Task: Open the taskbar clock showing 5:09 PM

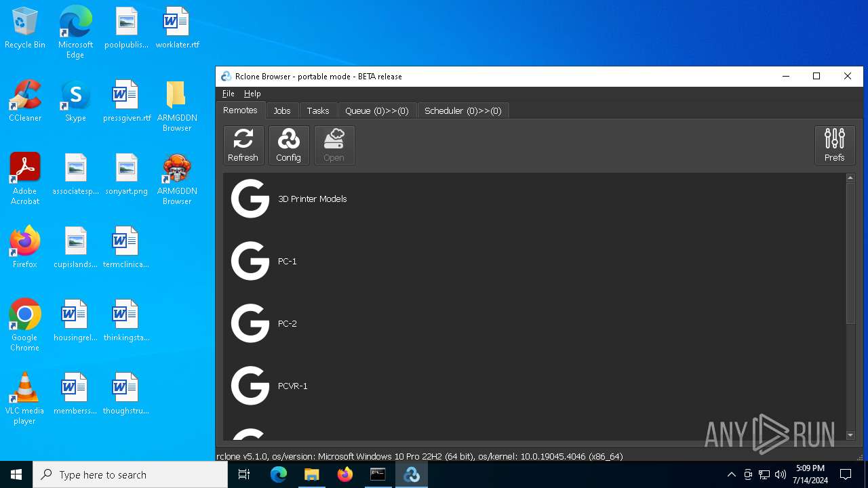Action: tap(810, 474)
